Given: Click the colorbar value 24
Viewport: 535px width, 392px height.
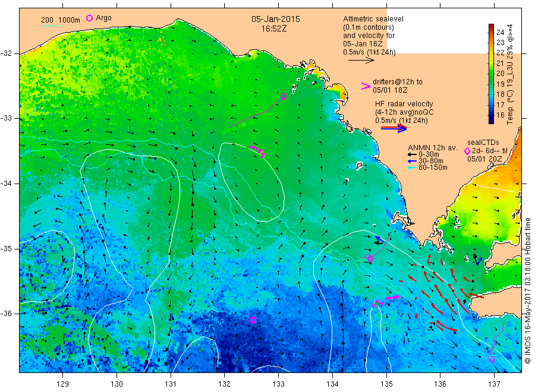Looking at the screenshot, I should tap(500, 33).
